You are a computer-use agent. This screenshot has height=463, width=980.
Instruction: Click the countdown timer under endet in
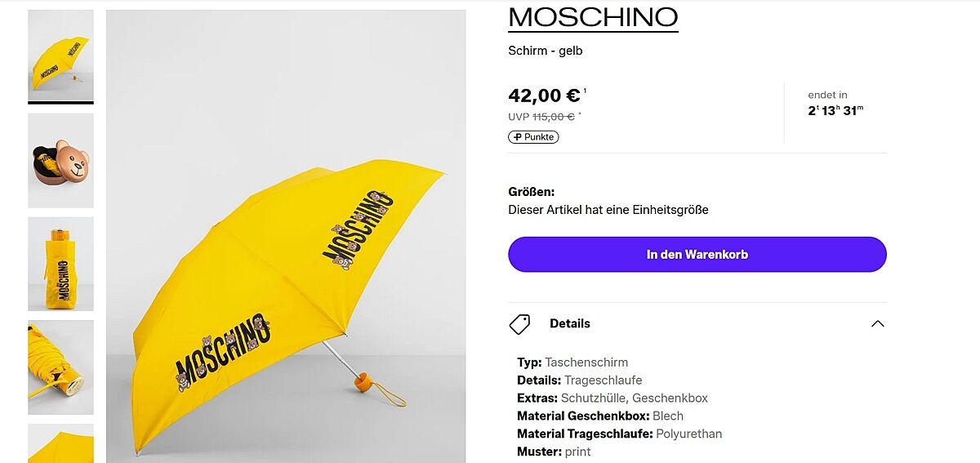(x=835, y=111)
